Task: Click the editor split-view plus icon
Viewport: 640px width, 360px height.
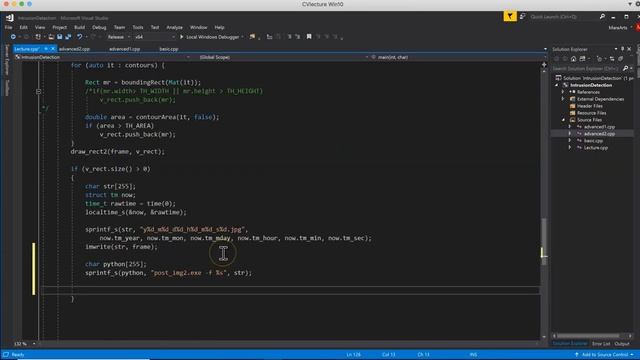Action: 544,64
